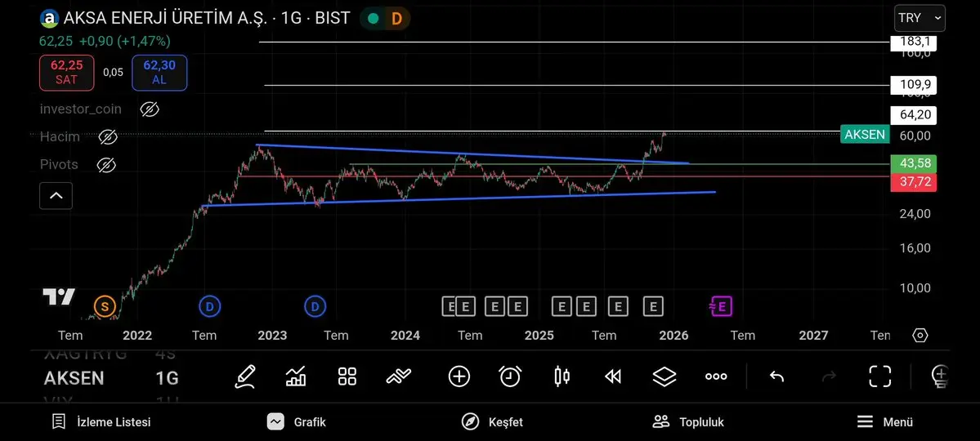Select the 183,1 price label
Viewport: 980px width, 441px height.
[915, 42]
